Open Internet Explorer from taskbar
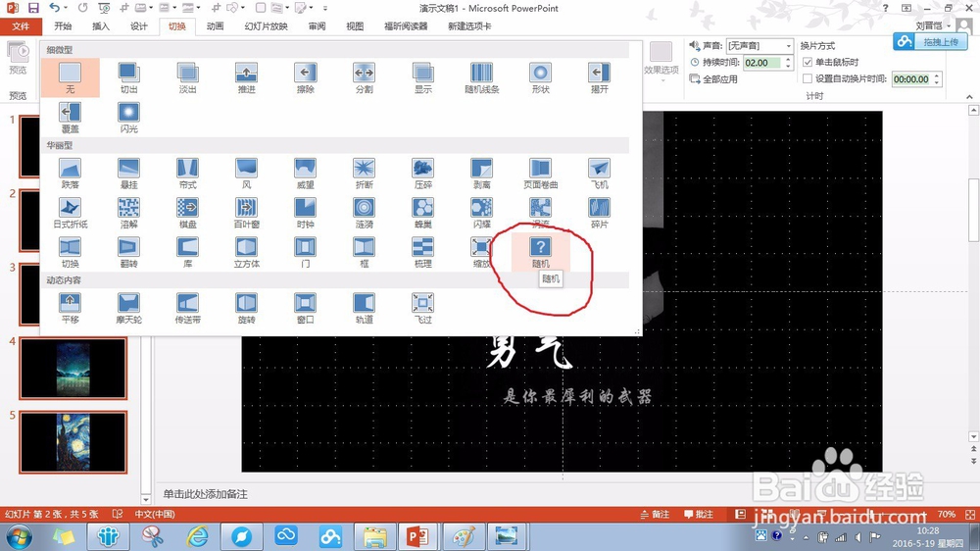Screen dimensions: 980x551 click(x=198, y=536)
